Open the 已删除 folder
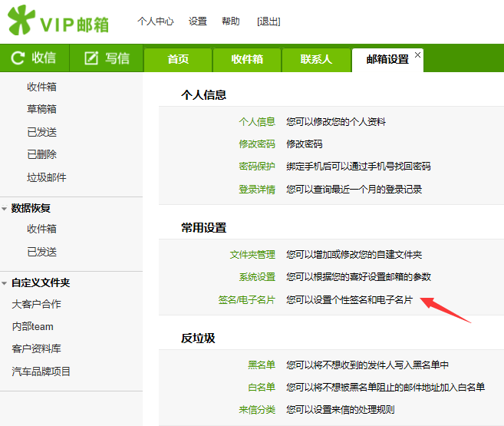The image size is (504, 426). pos(41,154)
